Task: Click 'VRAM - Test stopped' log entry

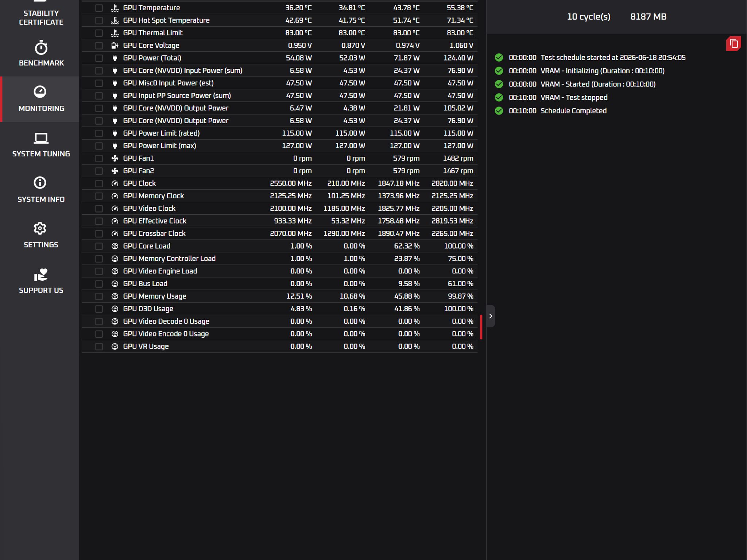Action: (x=574, y=98)
